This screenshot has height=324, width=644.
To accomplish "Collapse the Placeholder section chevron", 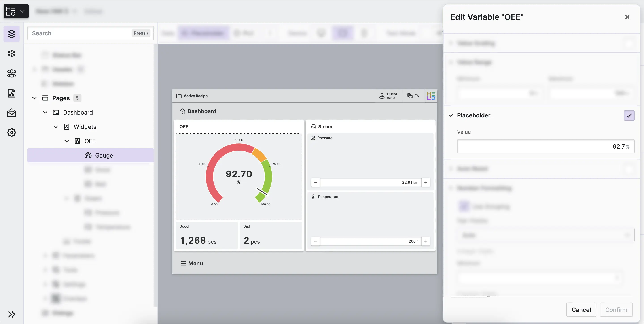I will (451, 116).
